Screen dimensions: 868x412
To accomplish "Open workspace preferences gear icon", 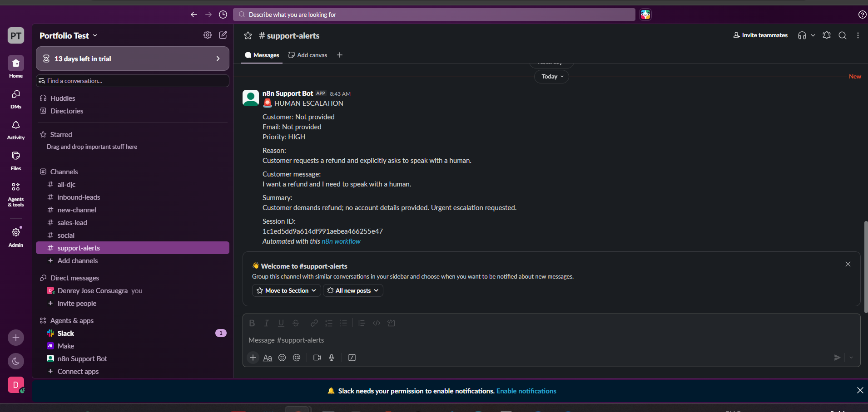I will (208, 35).
